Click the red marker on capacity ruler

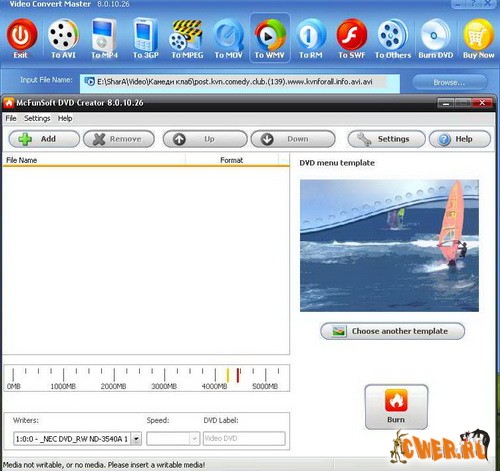(x=238, y=375)
